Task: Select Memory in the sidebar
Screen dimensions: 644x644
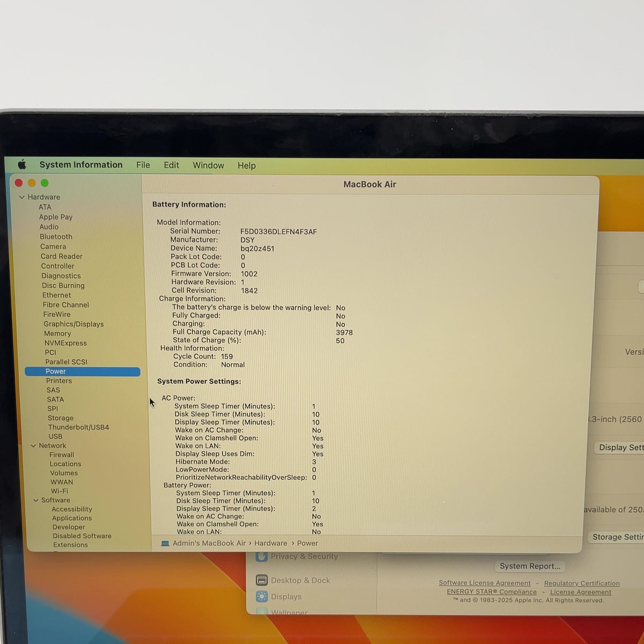Action: [x=57, y=333]
